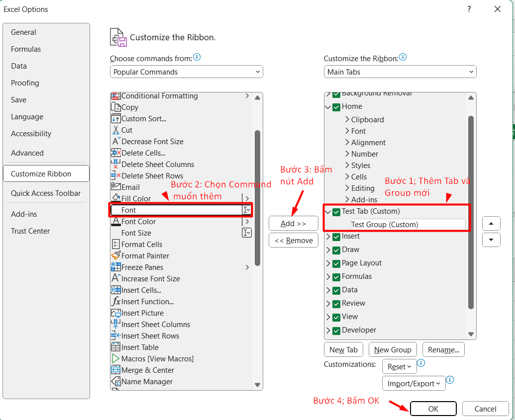Select the Email paperclip icon

click(116, 187)
